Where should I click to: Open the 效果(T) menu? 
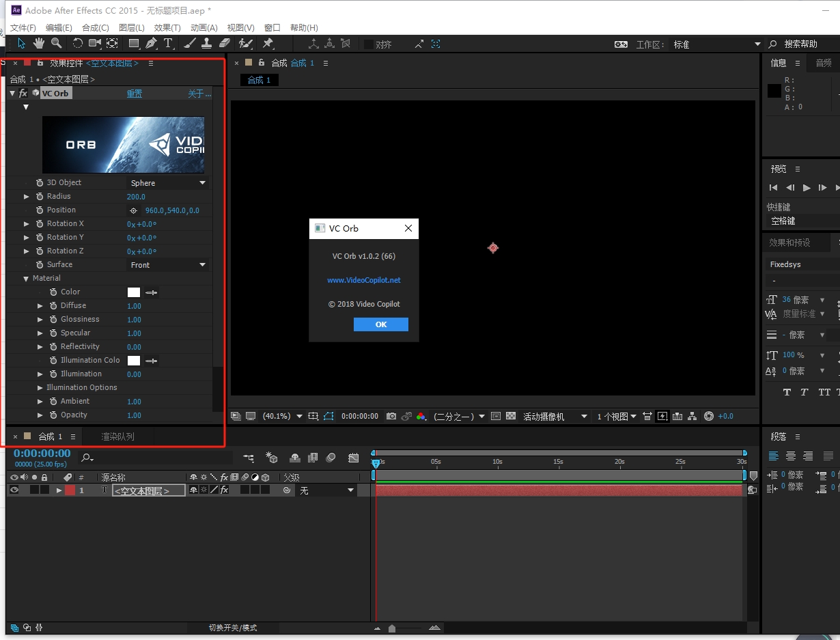[167, 27]
